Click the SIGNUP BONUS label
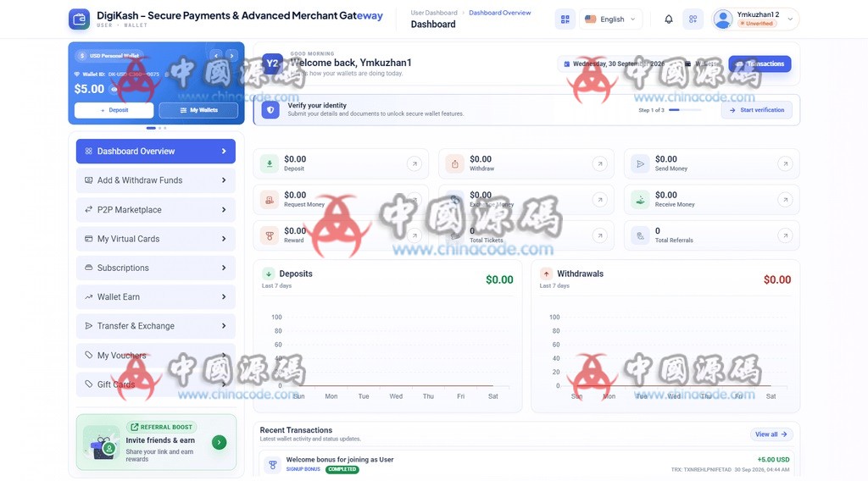Viewport: 868px width, 481px height. [x=303, y=469]
